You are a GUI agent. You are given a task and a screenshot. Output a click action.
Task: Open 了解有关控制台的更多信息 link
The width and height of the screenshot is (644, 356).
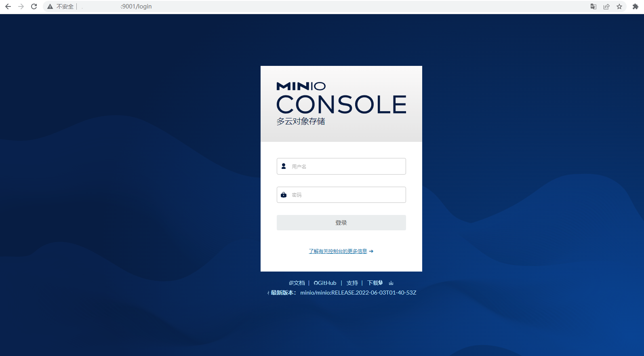click(x=338, y=251)
